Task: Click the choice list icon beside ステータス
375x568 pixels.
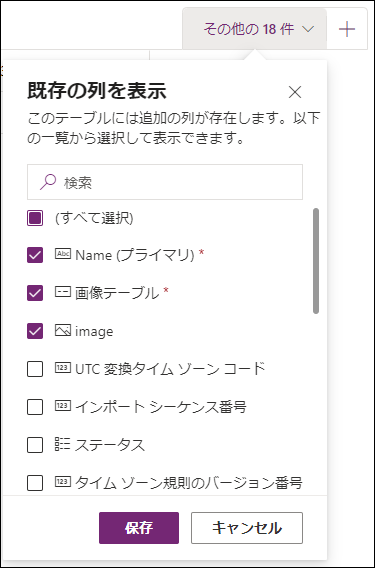Action: [62, 444]
